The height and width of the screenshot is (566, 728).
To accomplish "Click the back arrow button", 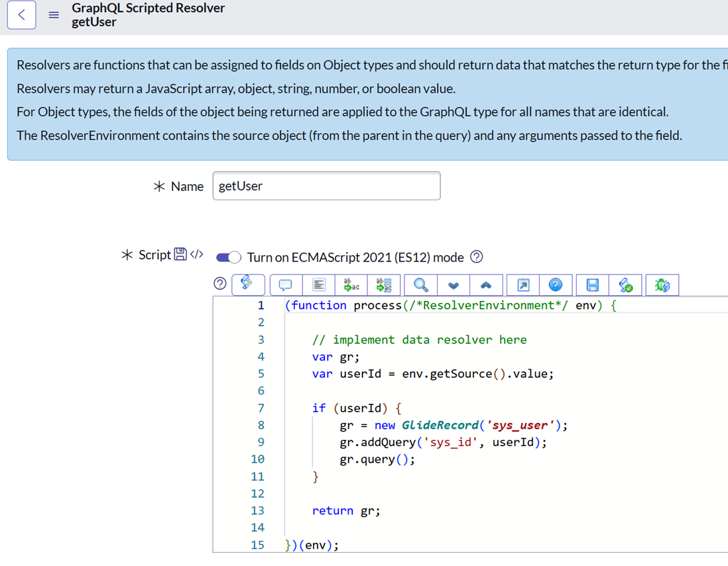I will click(x=22, y=15).
